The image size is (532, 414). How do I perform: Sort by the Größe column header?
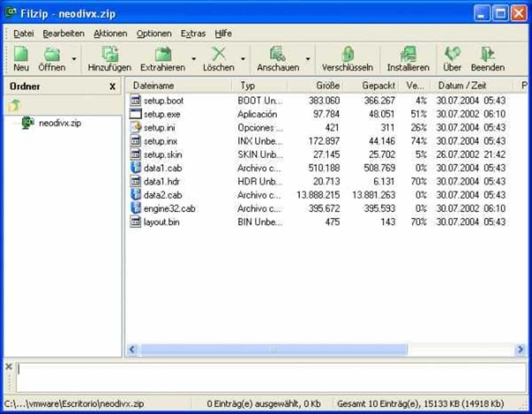tap(315, 86)
